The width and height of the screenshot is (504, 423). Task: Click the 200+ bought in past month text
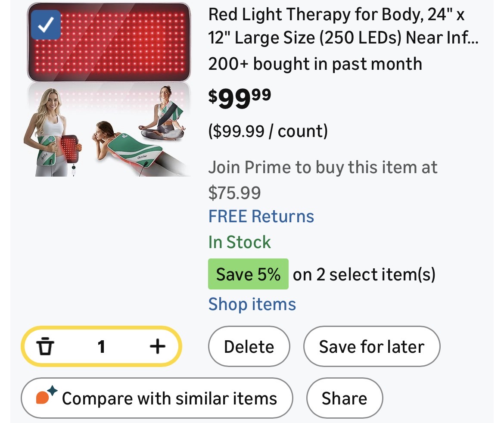click(x=315, y=64)
